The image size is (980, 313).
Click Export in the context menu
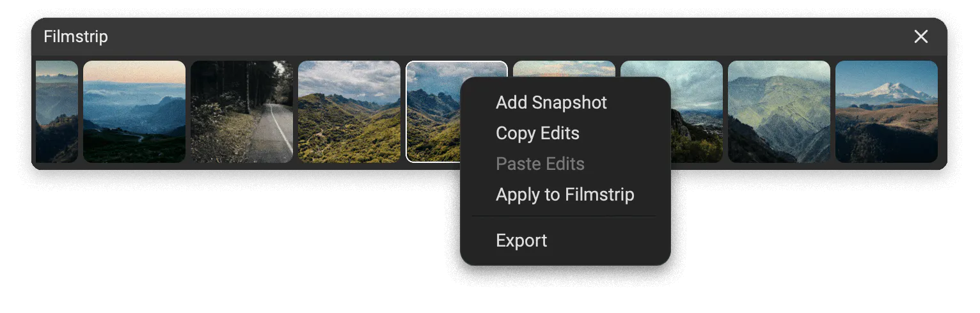pyautogui.click(x=521, y=241)
